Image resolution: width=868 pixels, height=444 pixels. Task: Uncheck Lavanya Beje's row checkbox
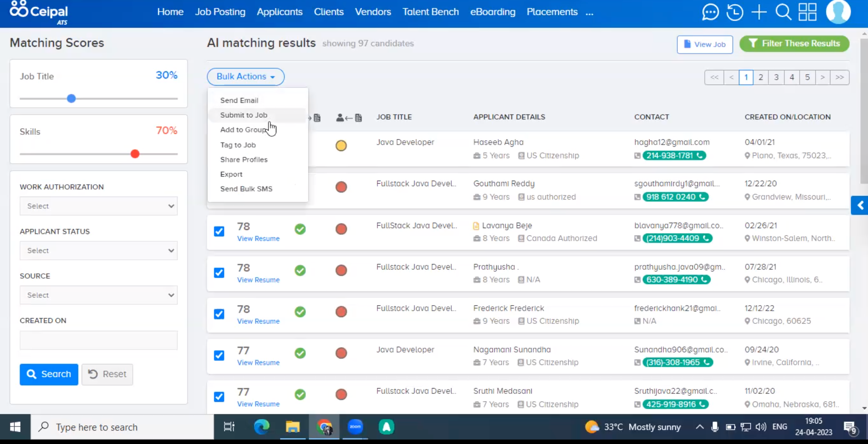pyautogui.click(x=219, y=231)
